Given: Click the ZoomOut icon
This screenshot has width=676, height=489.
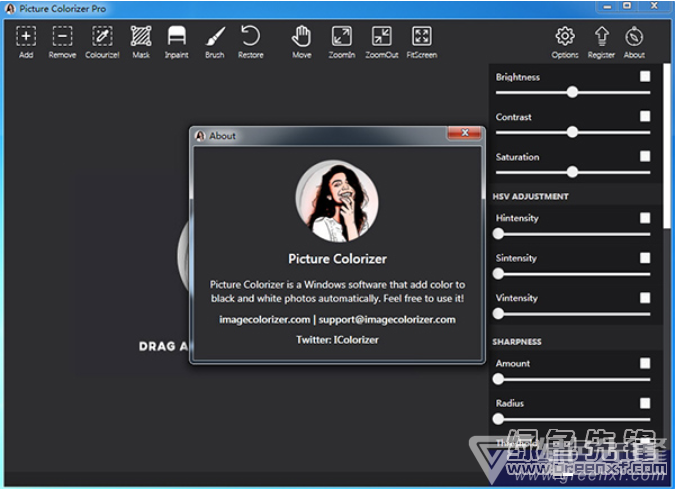Looking at the screenshot, I should pos(382,42).
